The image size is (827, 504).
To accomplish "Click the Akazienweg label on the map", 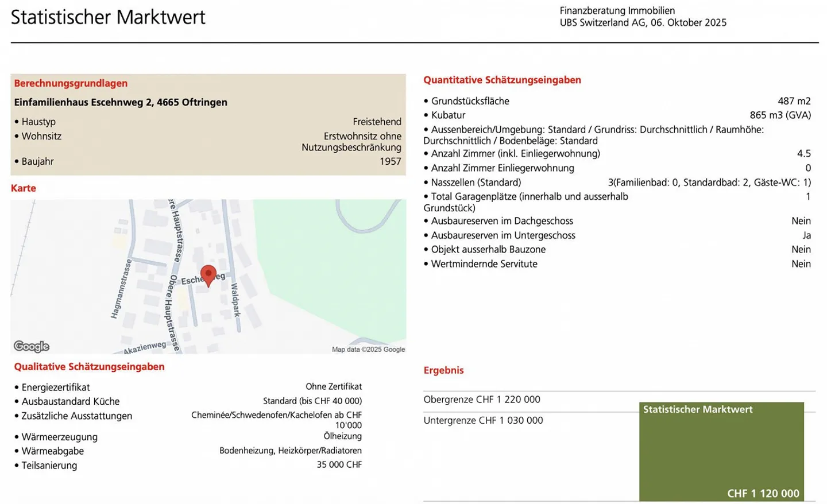I will [145, 347].
